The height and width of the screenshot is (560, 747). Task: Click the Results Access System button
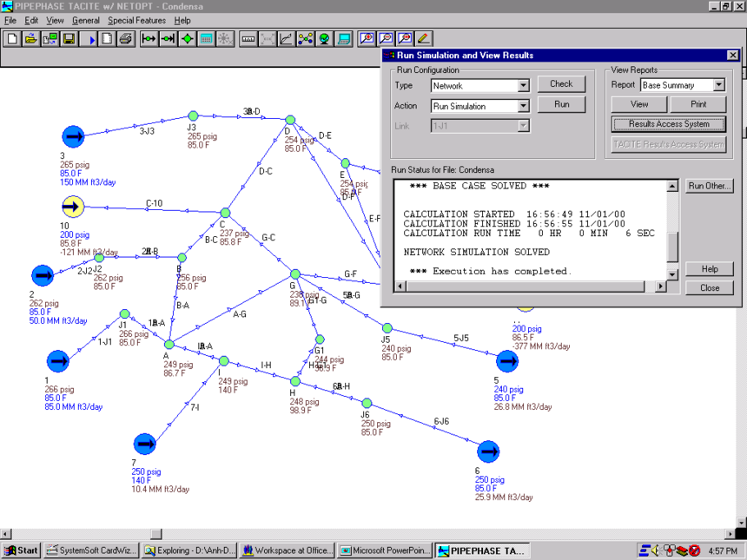[668, 124]
